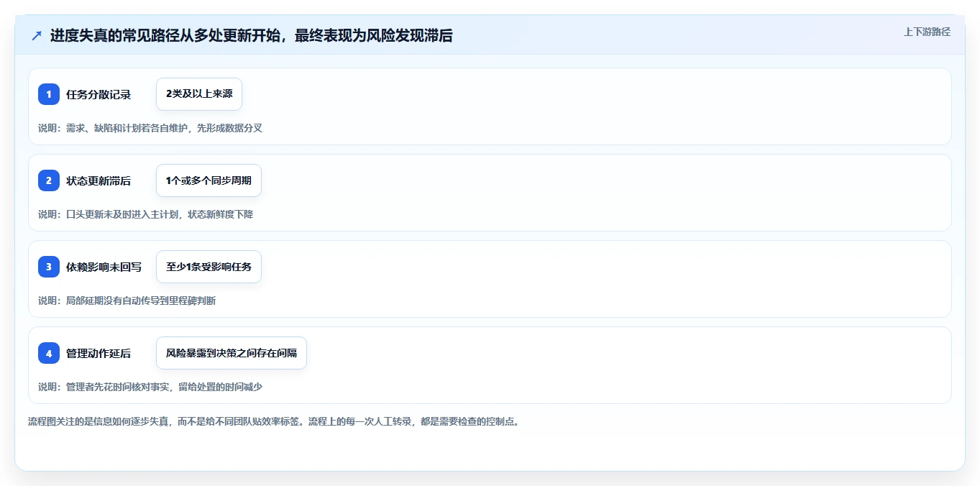
Task: Click the note about 口头更新未及时进入主计划
Action: point(146,214)
